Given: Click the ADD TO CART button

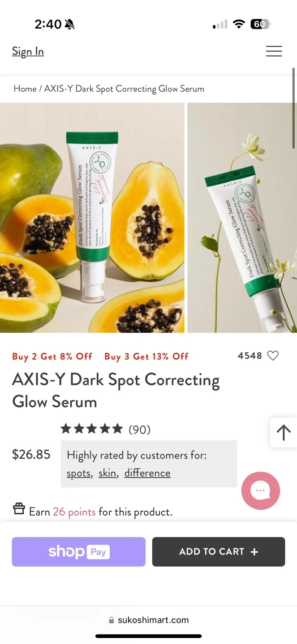Looking at the screenshot, I should tap(219, 552).
